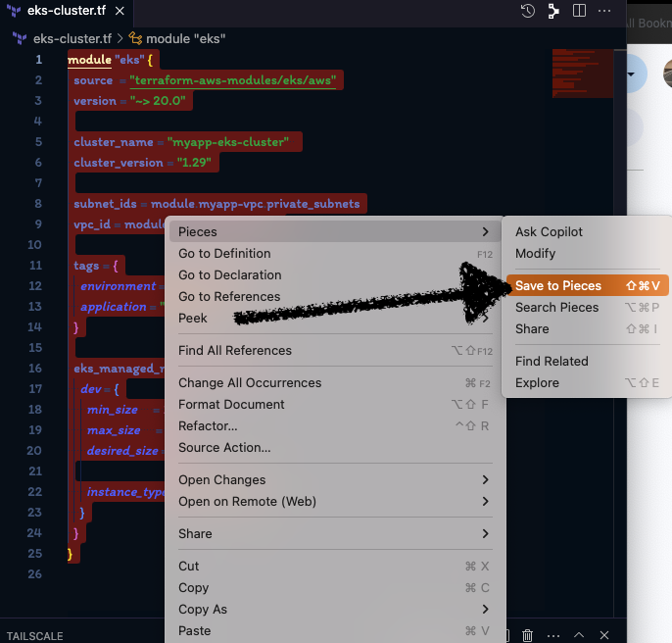Click the module symbol icon in breadcrumb
Viewport: 672px width, 643px height.
(x=135, y=38)
